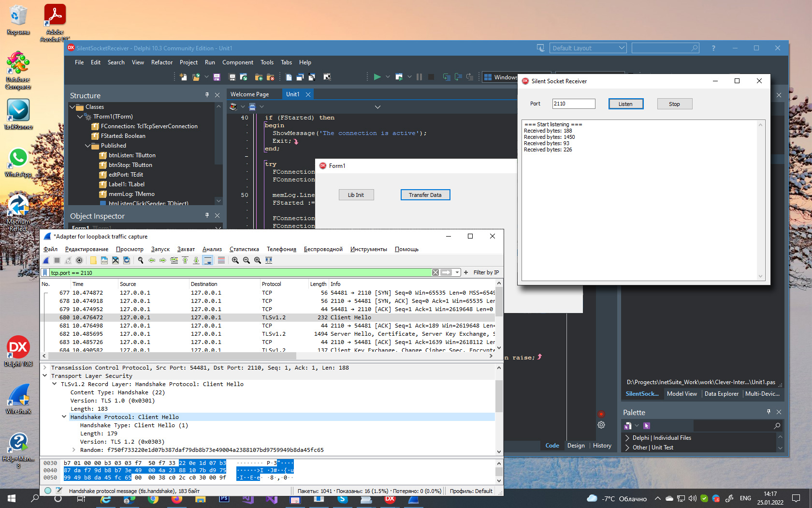
Task: Zoom out on Wireshark packet text
Action: pos(246,260)
